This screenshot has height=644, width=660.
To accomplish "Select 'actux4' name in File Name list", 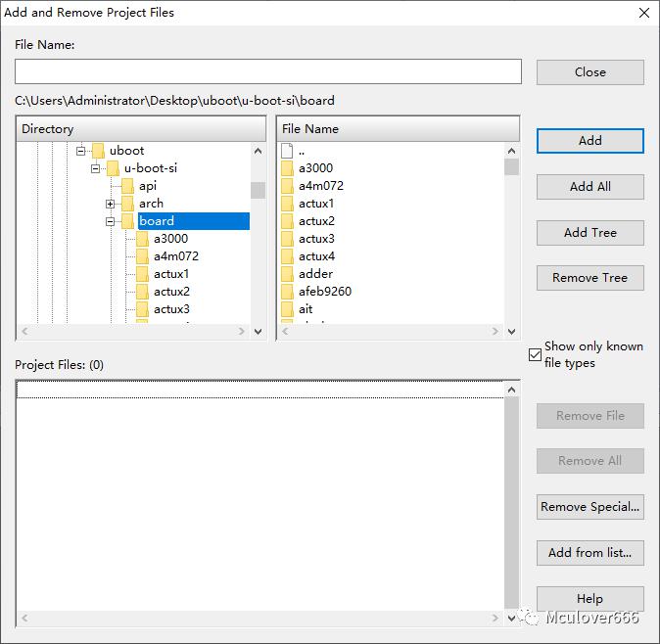I will 316,256.
